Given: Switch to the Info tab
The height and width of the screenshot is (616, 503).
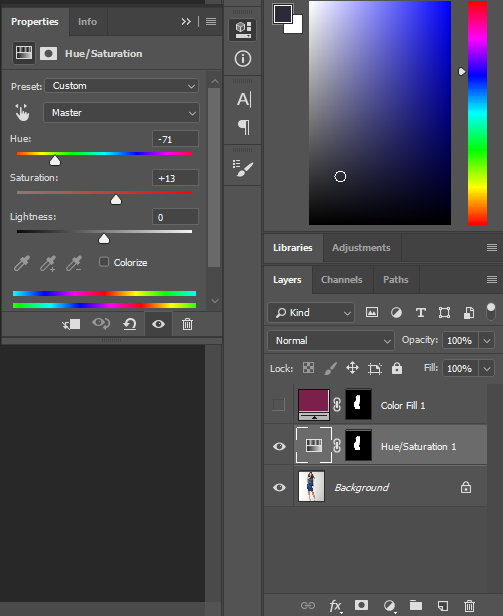Looking at the screenshot, I should tap(87, 22).
